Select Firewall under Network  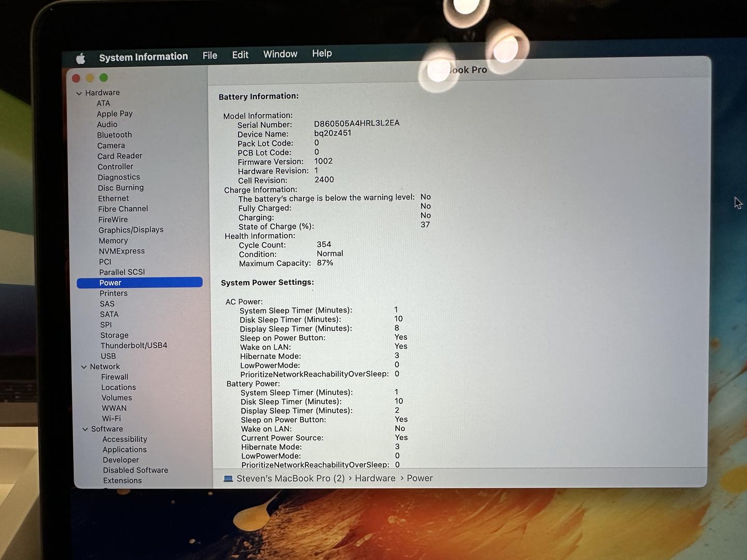coord(115,377)
